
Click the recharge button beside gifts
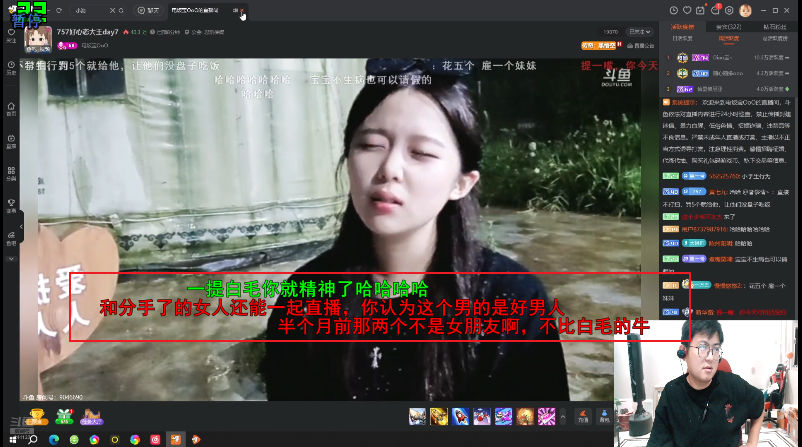[x=583, y=416]
